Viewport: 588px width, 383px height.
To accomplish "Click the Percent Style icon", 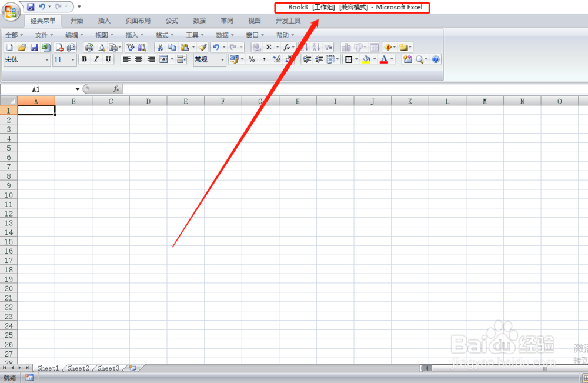I will tap(252, 59).
